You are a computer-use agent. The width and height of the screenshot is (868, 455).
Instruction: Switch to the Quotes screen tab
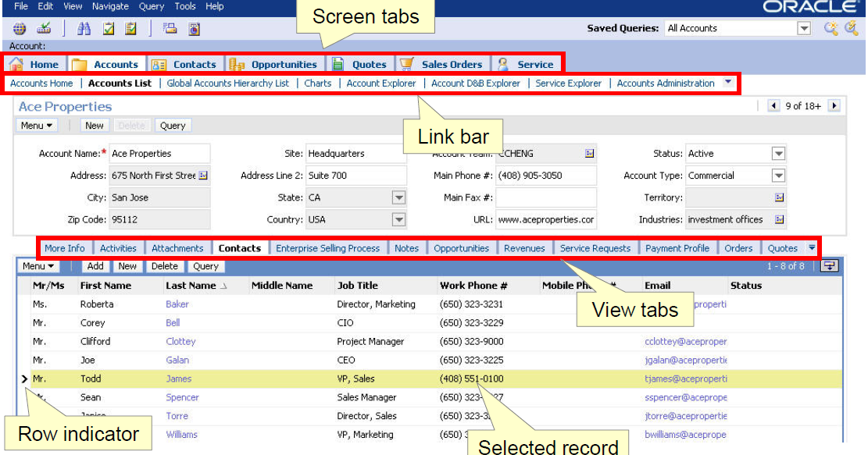360,64
